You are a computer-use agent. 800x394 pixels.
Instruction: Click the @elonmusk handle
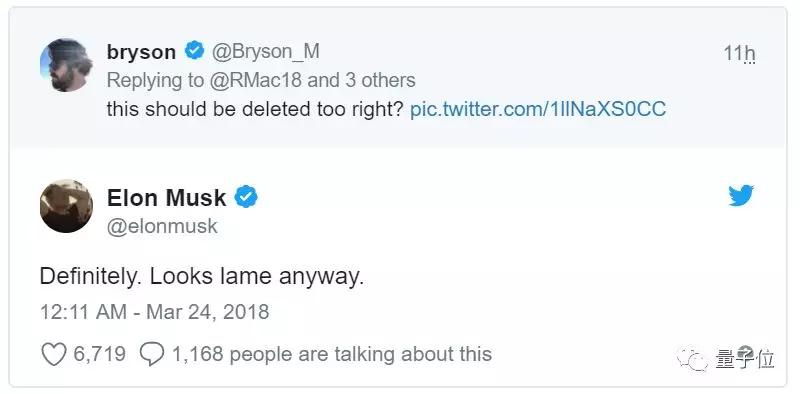coord(162,226)
